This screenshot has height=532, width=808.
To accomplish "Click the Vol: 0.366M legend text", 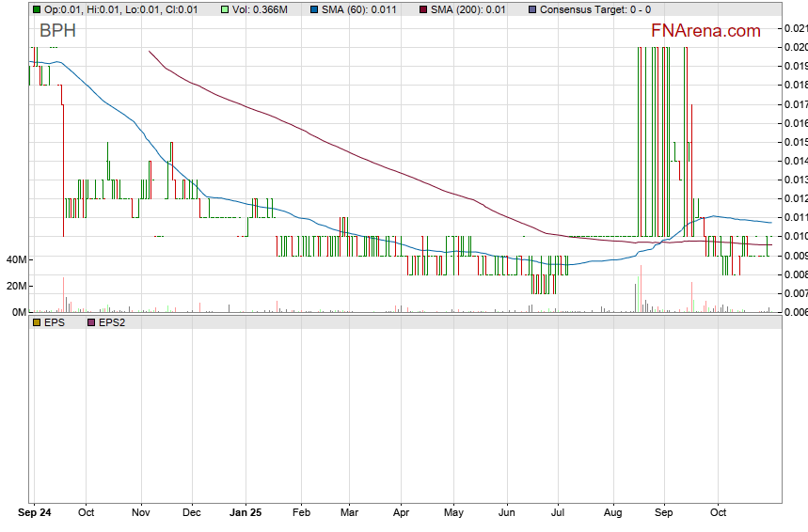I will click(x=263, y=9).
